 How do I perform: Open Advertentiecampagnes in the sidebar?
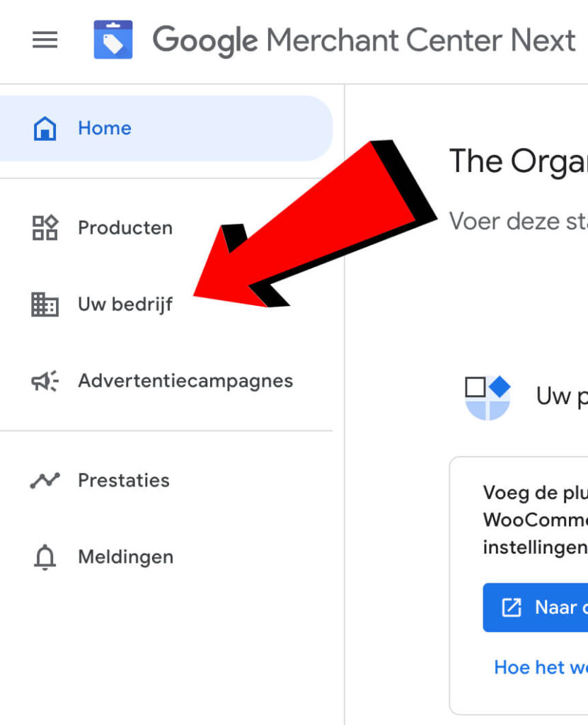(185, 381)
